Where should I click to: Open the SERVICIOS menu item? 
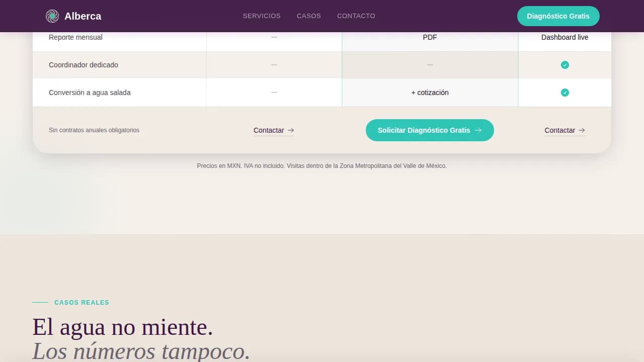[x=262, y=16]
